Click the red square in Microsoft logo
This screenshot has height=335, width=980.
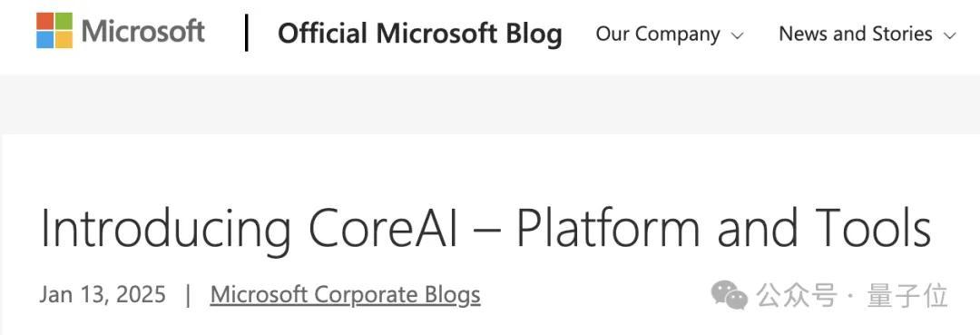point(45,21)
